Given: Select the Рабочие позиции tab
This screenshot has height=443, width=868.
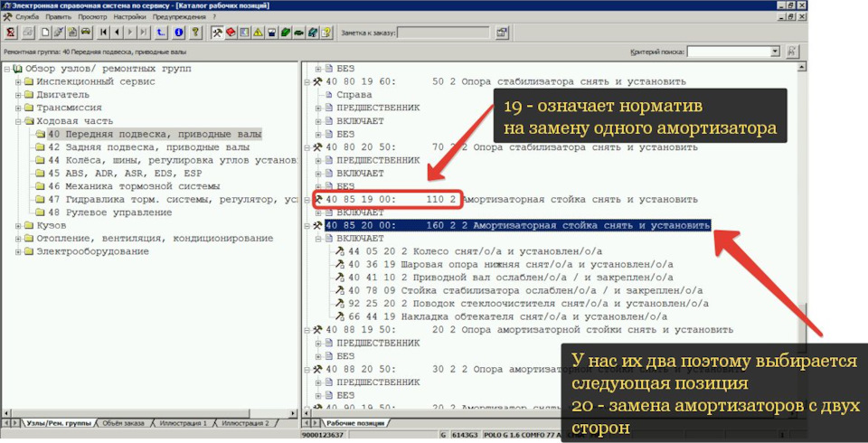Looking at the screenshot, I should [354, 423].
